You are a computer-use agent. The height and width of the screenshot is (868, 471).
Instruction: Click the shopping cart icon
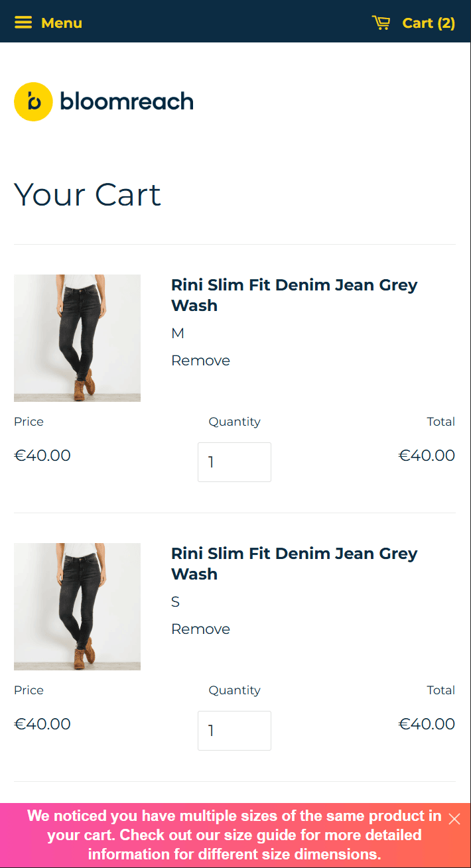click(x=381, y=23)
